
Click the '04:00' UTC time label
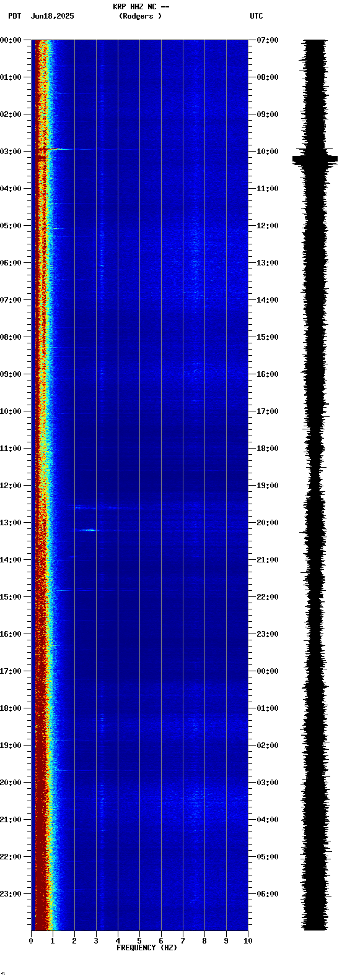(268, 820)
